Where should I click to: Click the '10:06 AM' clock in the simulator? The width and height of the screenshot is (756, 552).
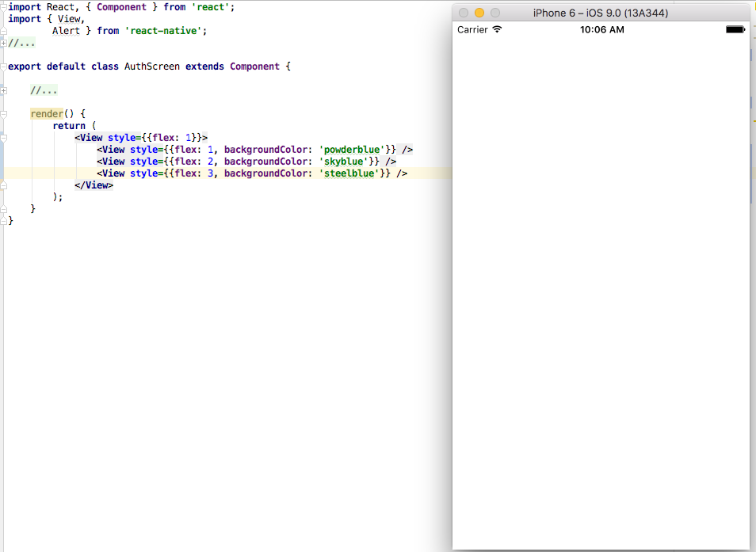pos(601,29)
